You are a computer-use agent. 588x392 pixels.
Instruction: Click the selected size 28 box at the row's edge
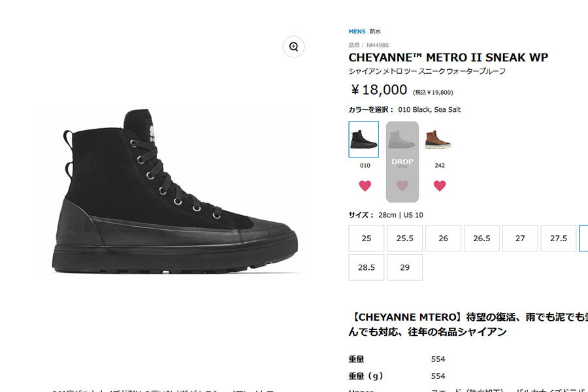point(584,238)
